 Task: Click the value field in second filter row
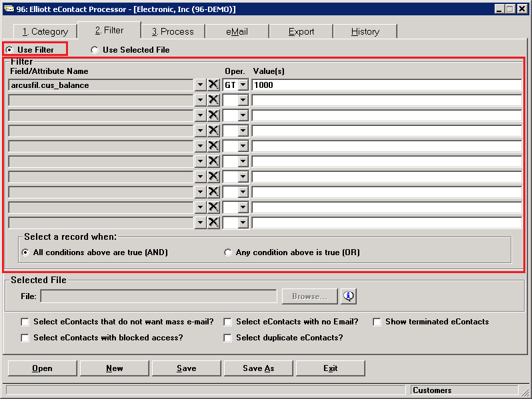(x=387, y=100)
